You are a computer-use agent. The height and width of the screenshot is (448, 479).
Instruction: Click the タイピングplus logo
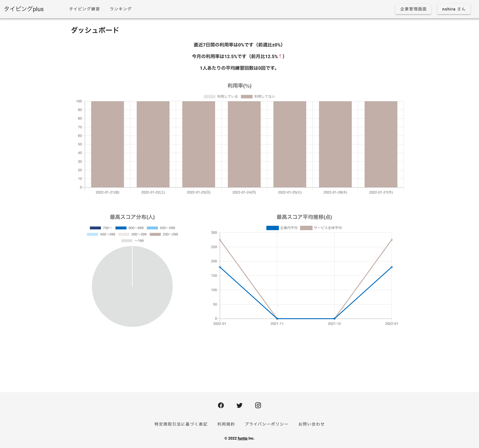[24, 9]
